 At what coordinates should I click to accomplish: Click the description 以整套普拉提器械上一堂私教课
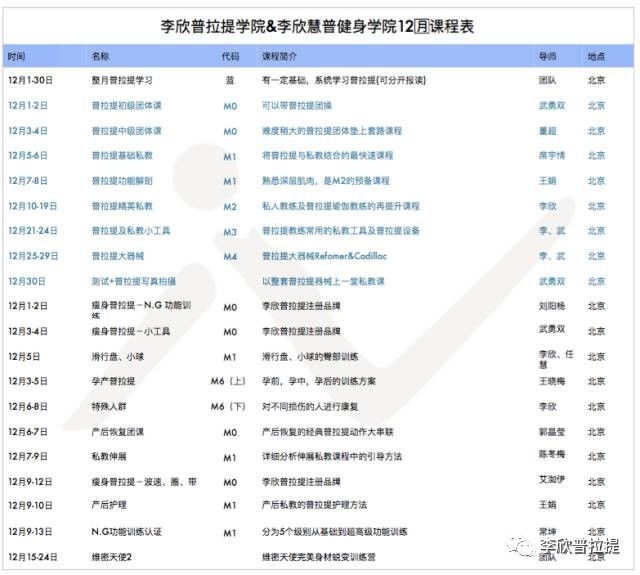click(323, 281)
